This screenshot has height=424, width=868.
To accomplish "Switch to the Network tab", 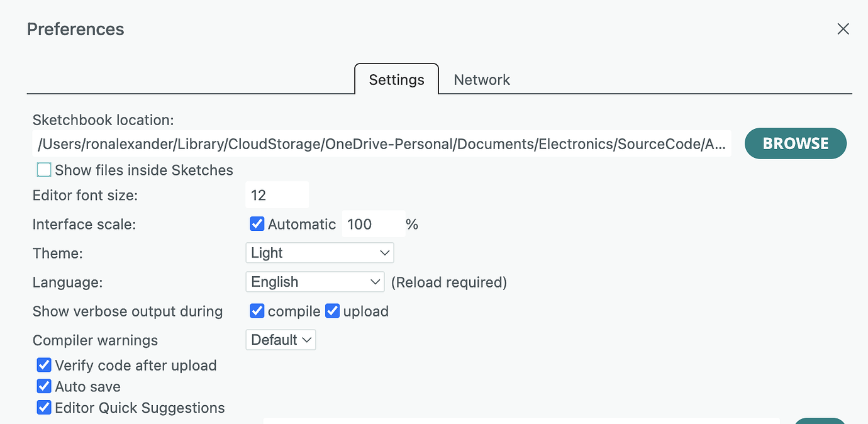I will tap(482, 80).
